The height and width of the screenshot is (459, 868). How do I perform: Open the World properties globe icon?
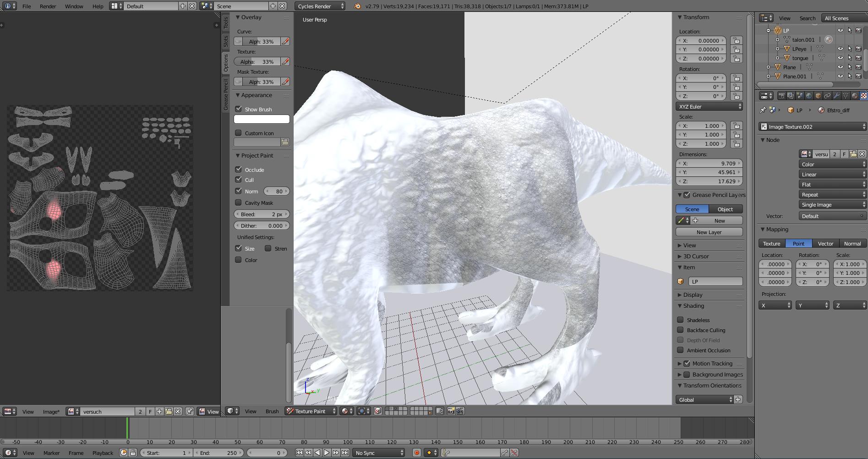(809, 96)
